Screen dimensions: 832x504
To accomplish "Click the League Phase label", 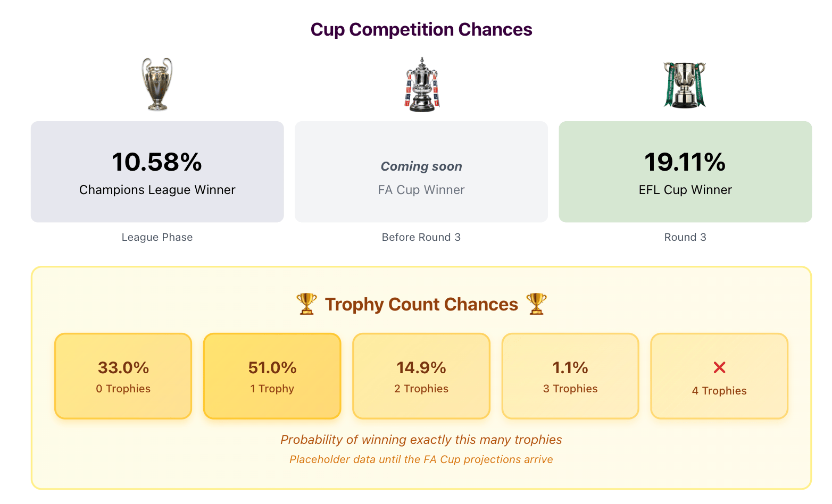I will (x=157, y=237).
